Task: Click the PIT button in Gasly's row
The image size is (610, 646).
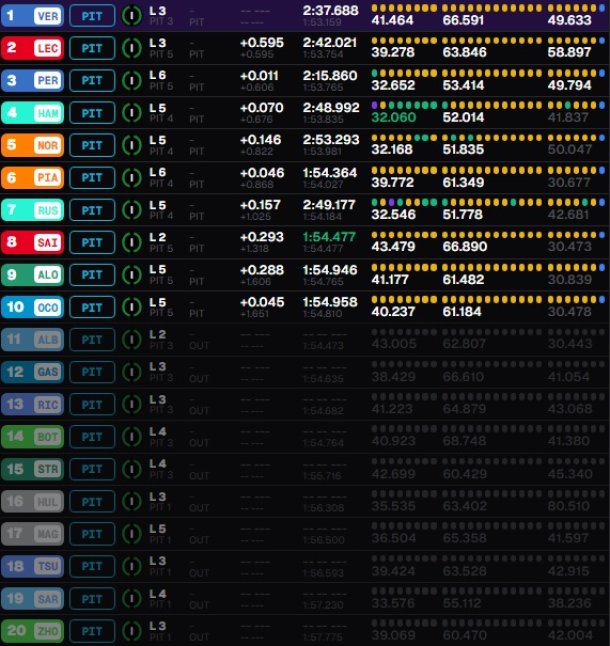Action: (x=92, y=371)
